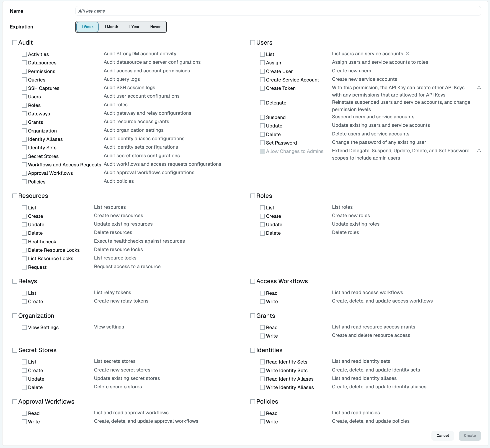Enable the Audit Activities checkbox
Viewport: 490px width, 448px height.
[24, 54]
